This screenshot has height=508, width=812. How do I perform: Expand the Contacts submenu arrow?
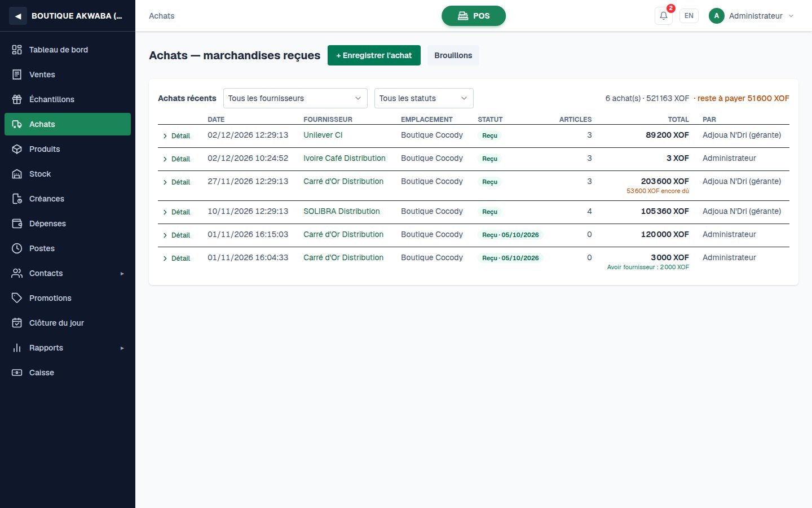pyautogui.click(x=122, y=274)
